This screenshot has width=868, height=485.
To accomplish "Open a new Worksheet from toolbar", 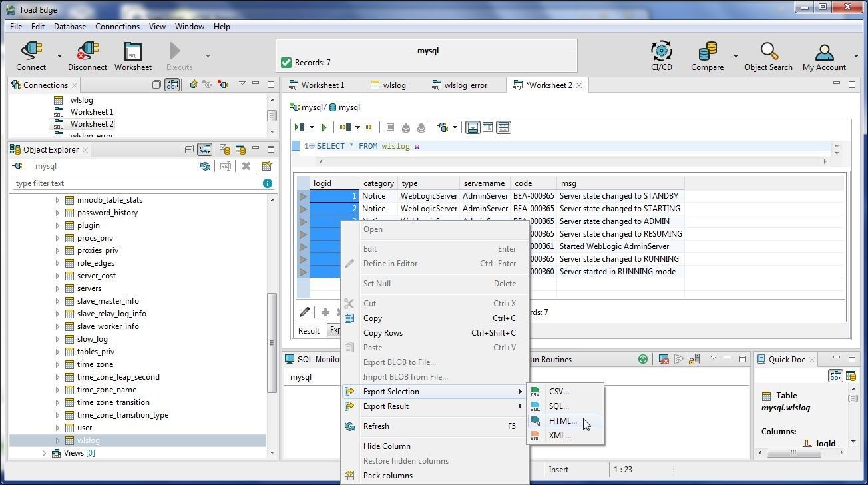I will pyautogui.click(x=133, y=56).
